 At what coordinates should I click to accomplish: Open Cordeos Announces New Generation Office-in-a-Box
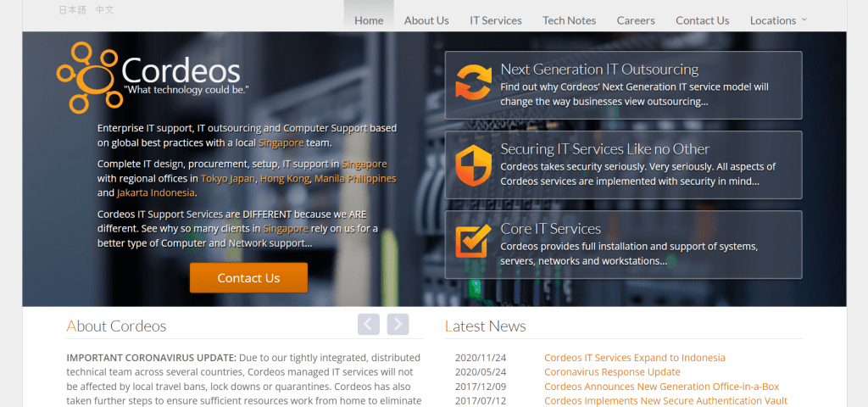pos(661,387)
